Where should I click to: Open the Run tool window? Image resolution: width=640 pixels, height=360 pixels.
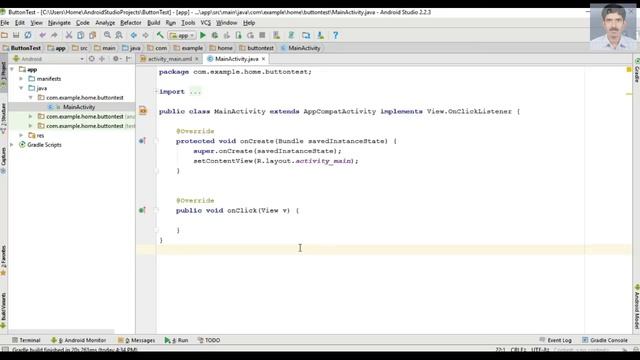(x=176, y=340)
